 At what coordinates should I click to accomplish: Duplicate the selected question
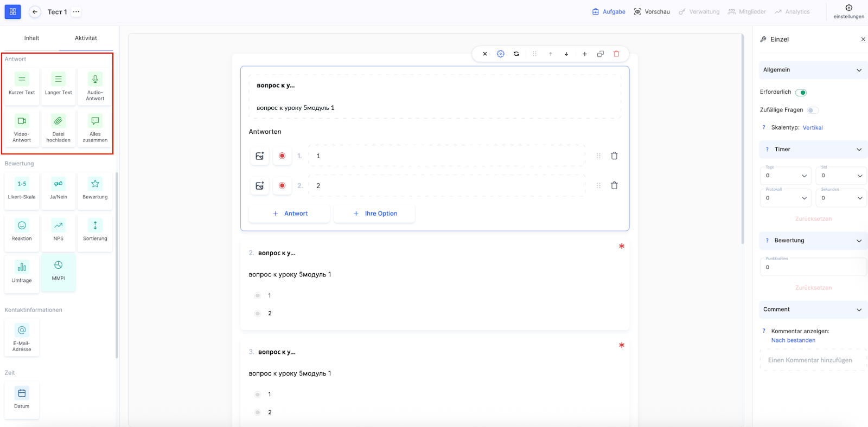pyautogui.click(x=601, y=54)
